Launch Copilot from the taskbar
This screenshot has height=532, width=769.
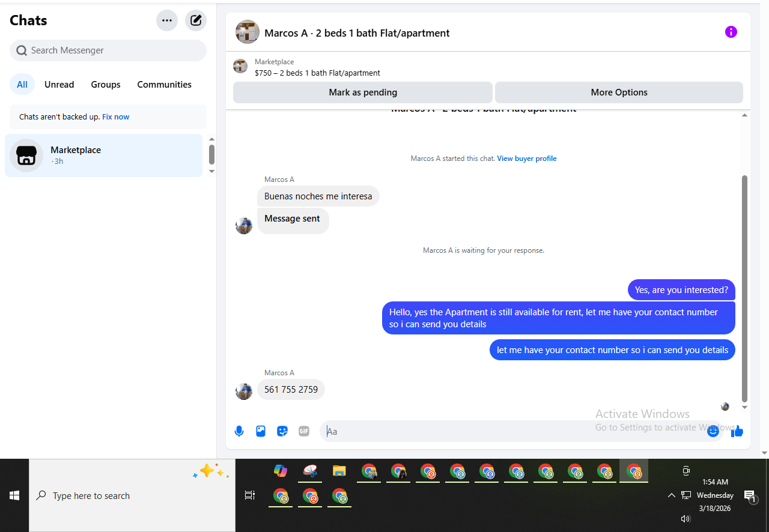coord(281,471)
